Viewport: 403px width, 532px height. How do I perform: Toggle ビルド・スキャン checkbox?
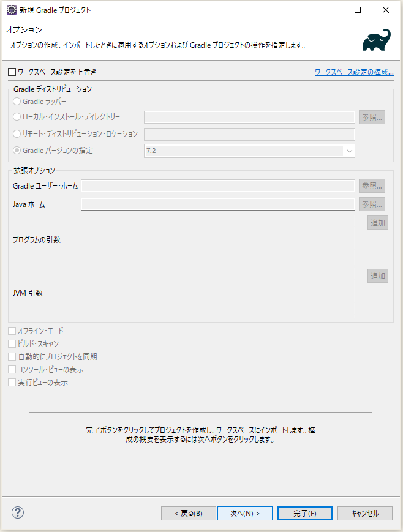[x=12, y=343]
